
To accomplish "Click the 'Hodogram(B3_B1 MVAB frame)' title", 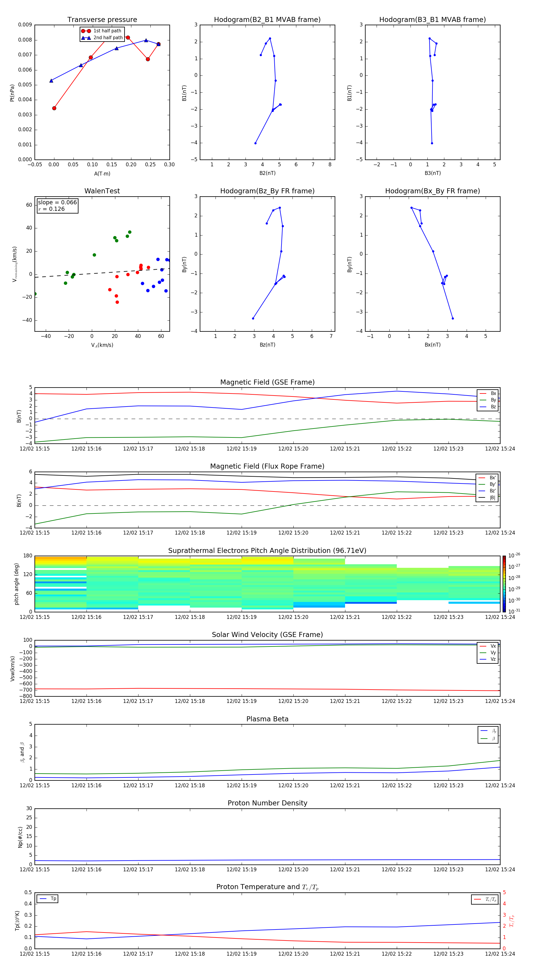I will (x=432, y=20).
